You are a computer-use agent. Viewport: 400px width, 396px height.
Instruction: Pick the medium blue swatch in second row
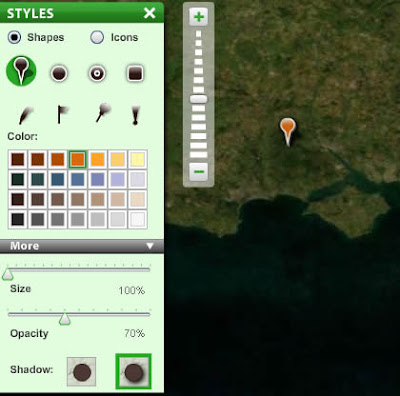click(78, 179)
